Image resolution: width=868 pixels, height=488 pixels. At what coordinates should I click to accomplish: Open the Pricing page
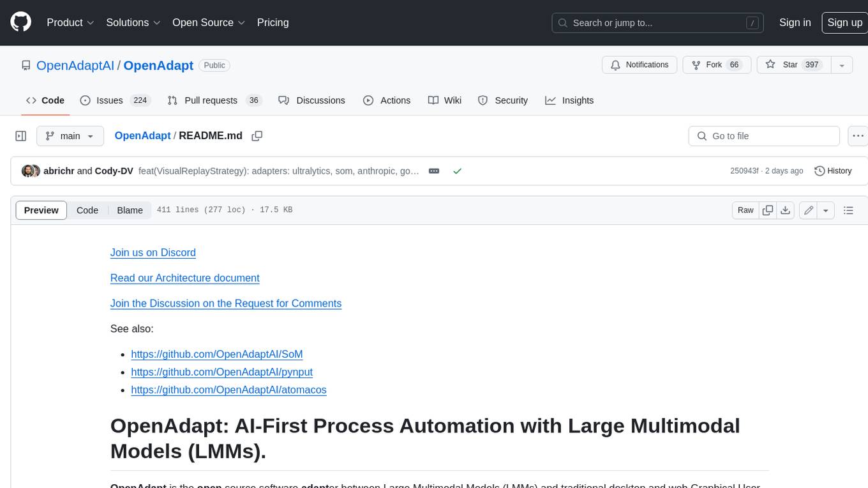[x=273, y=22]
